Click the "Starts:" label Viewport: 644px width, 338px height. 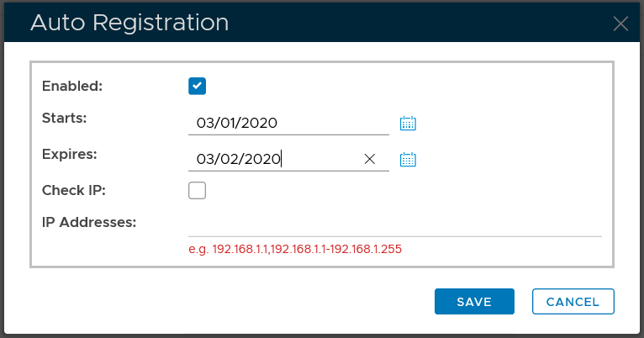coord(65,118)
